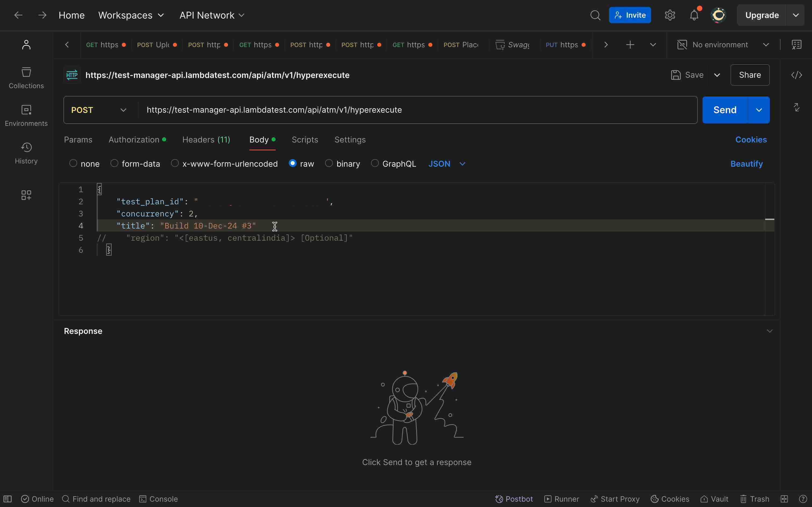Click the Invite button
This screenshot has width=812, height=507.
coord(630,15)
